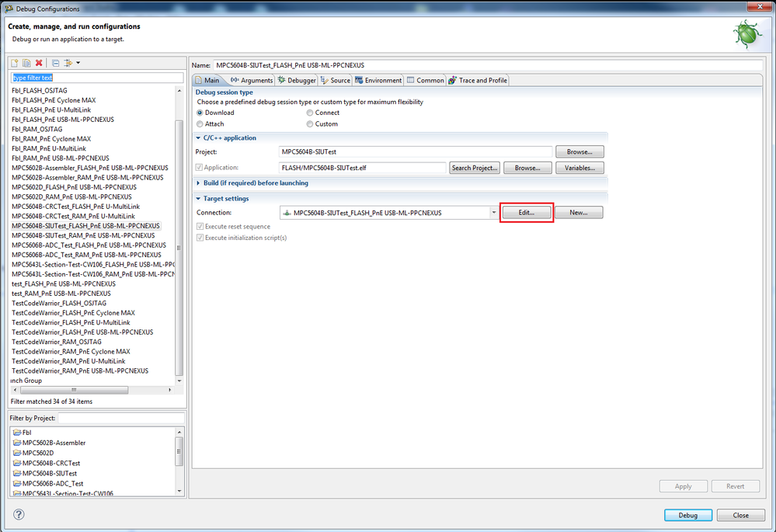Click the red Delete configuration icon
This screenshot has width=776, height=532.
[39, 63]
